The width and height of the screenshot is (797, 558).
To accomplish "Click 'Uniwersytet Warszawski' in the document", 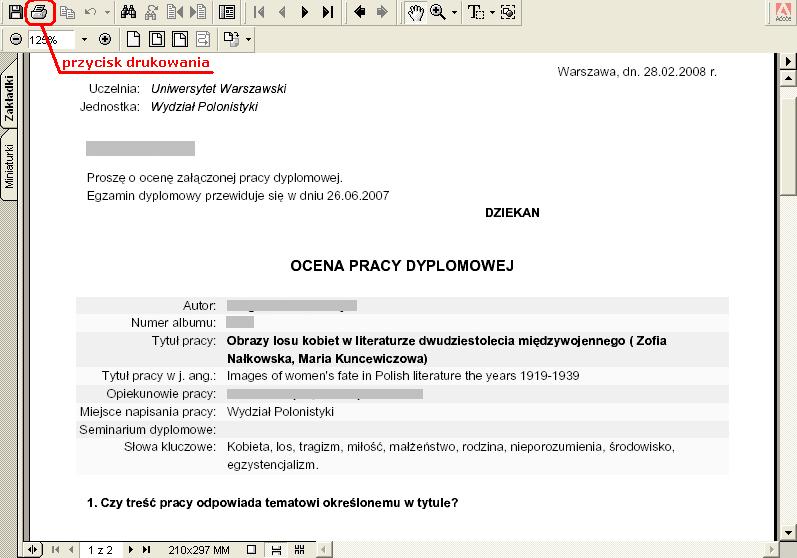I will pyautogui.click(x=219, y=88).
